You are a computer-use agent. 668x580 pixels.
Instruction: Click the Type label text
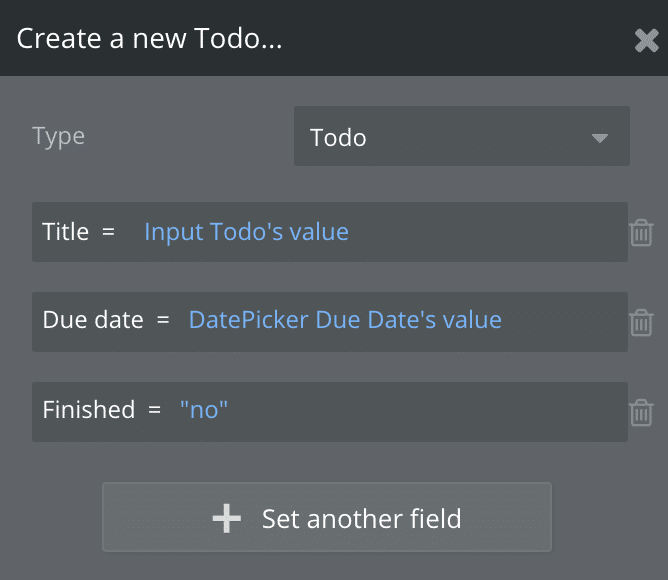59,136
